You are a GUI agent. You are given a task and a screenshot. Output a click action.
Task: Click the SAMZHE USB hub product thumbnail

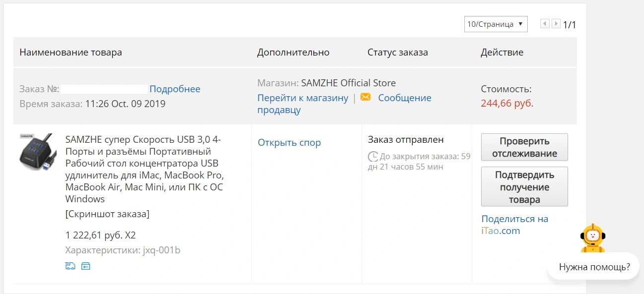(38, 151)
